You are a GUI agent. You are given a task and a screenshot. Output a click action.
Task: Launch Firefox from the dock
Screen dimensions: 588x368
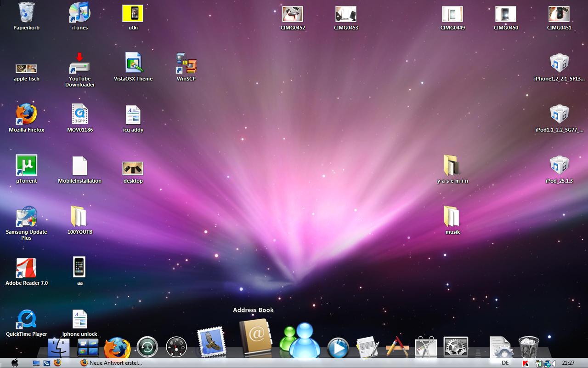[117, 348]
